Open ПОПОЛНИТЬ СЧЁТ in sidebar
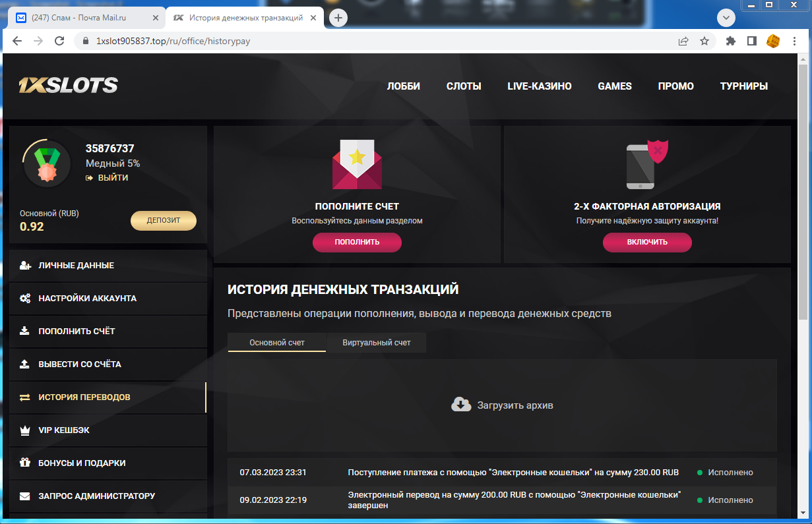 (108, 332)
